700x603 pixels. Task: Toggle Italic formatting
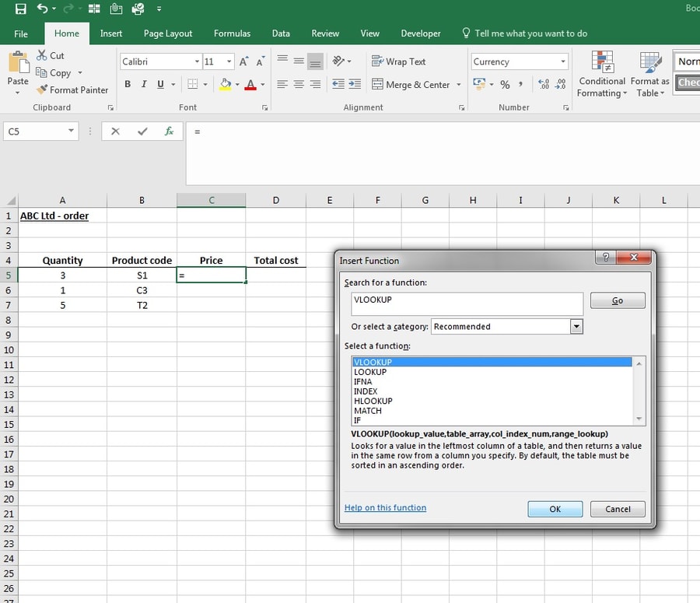click(144, 84)
